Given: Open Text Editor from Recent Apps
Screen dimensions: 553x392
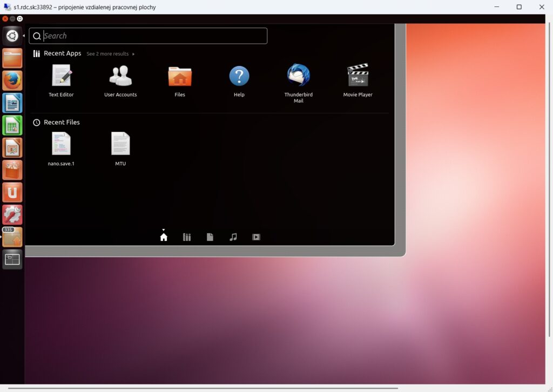Looking at the screenshot, I should point(61,76).
